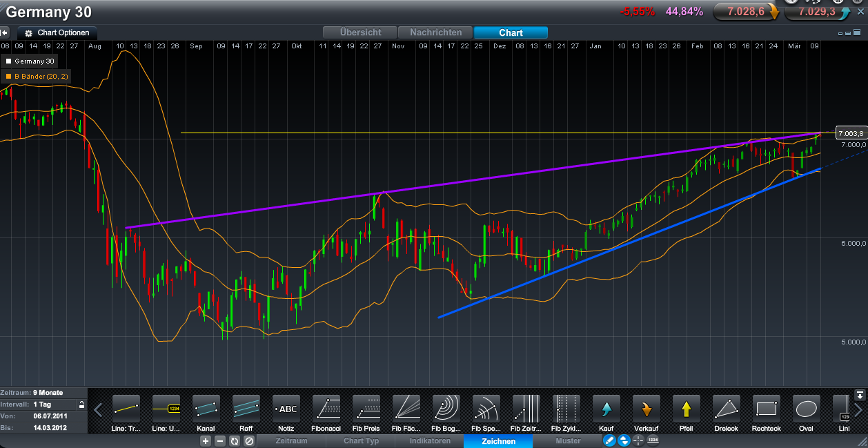Select the Zeichnen bottom tab

498,440
